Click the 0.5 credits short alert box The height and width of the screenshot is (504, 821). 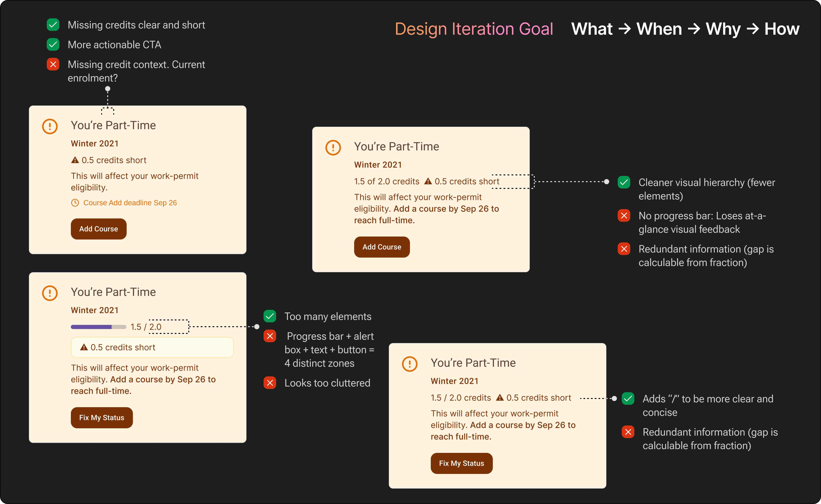(x=152, y=347)
